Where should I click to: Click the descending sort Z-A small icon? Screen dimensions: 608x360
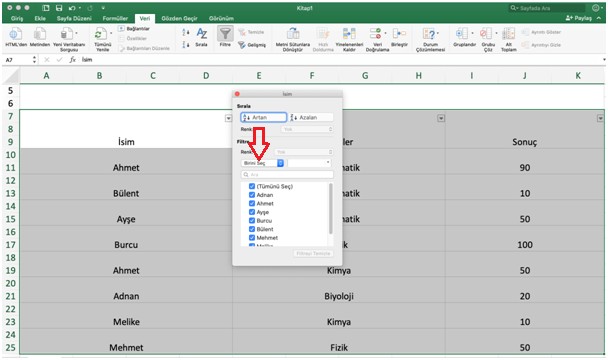(186, 45)
